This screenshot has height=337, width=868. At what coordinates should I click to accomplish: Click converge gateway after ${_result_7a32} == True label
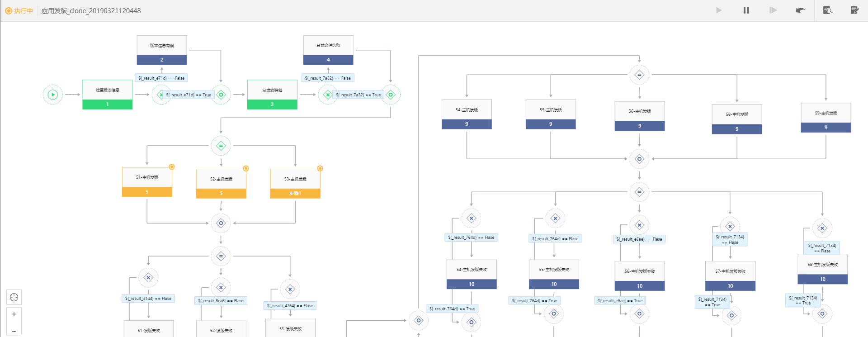click(x=391, y=95)
